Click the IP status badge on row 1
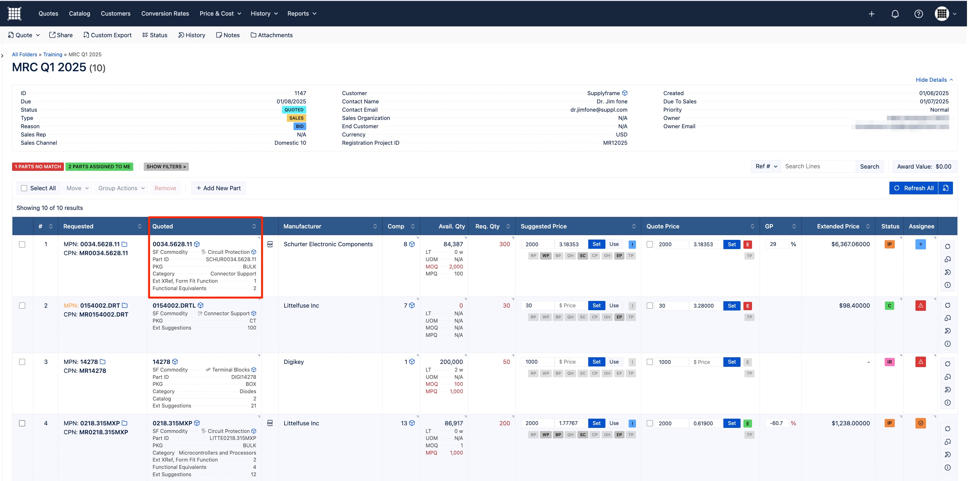 pyautogui.click(x=889, y=244)
